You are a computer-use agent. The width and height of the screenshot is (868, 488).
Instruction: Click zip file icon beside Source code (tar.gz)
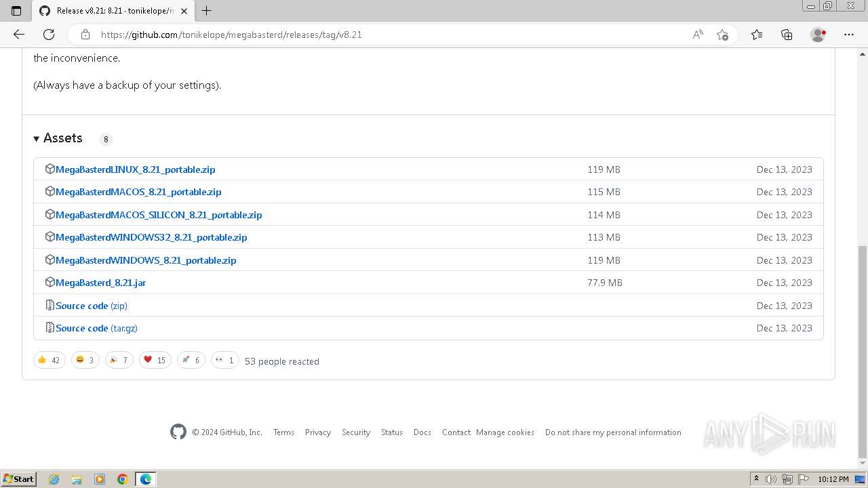pyautogui.click(x=50, y=327)
